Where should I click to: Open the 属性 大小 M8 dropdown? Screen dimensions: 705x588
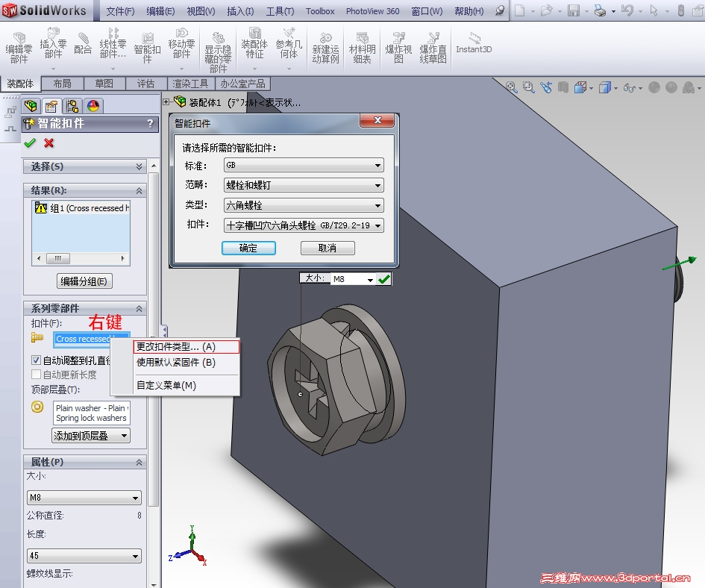coord(84,498)
